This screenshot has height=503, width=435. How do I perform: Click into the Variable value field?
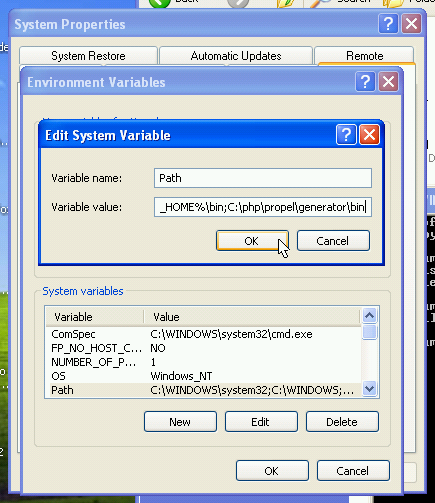coord(263,207)
